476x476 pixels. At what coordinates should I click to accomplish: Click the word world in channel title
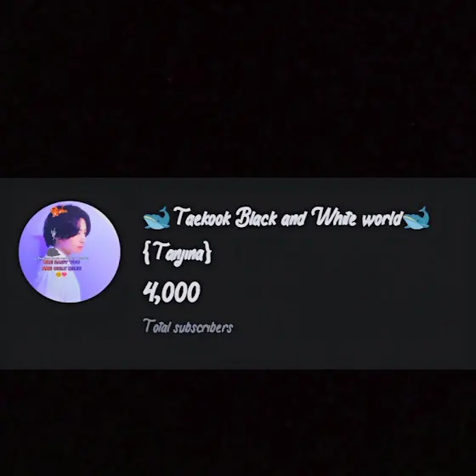click(x=382, y=218)
